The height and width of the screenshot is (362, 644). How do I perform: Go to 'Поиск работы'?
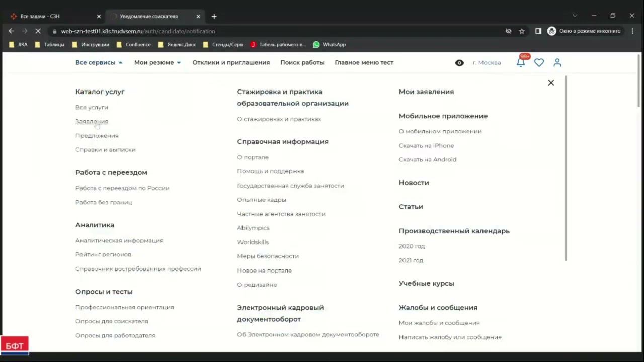click(x=302, y=62)
